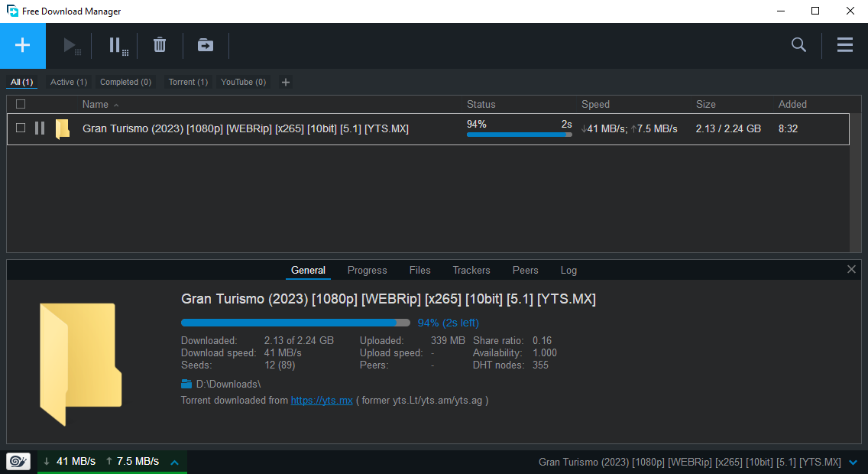This screenshot has width=868, height=474.
Task: Open the hamburger main menu
Action: 844,46
